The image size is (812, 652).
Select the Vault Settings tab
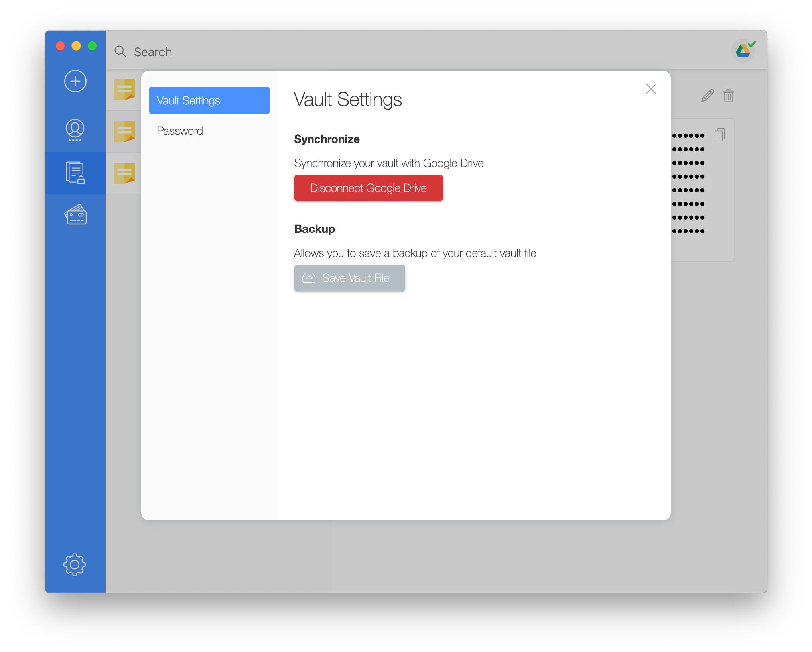(209, 100)
